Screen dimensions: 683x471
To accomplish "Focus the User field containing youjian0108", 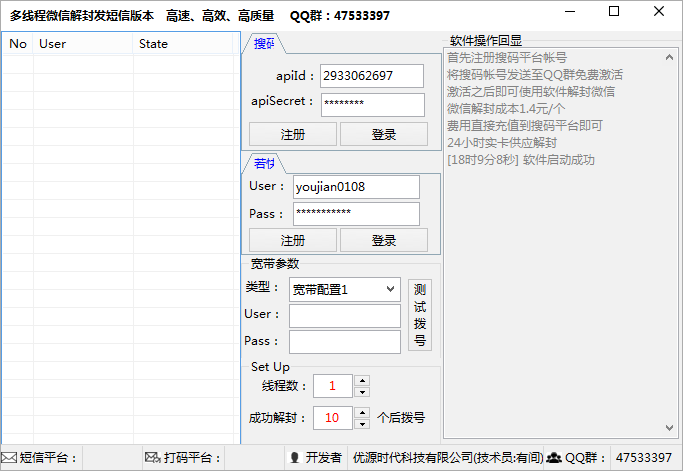I will (356, 187).
